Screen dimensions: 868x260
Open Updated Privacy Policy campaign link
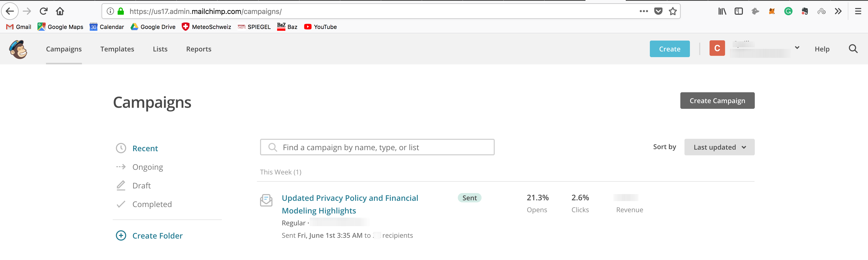(350, 204)
